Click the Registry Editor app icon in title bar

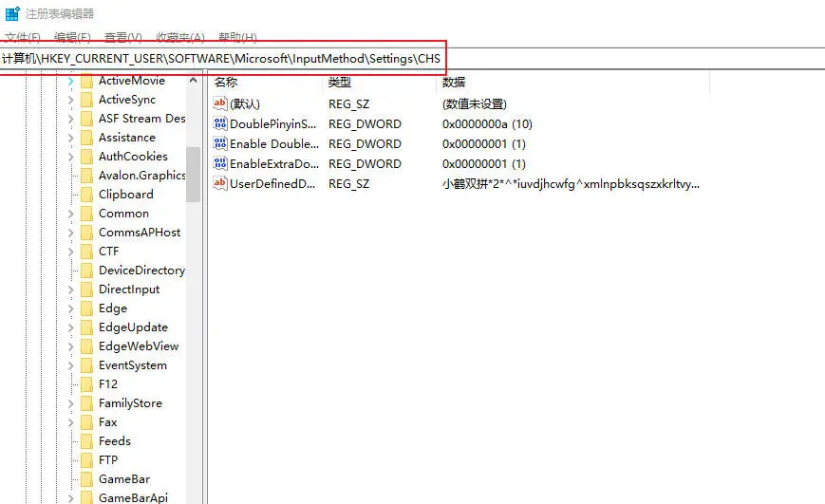pos(11,13)
